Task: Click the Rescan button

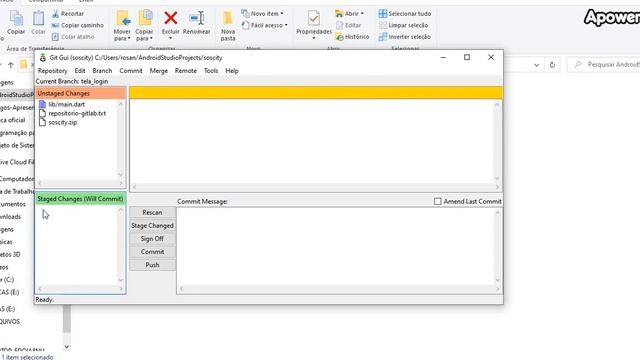Action: (x=152, y=212)
